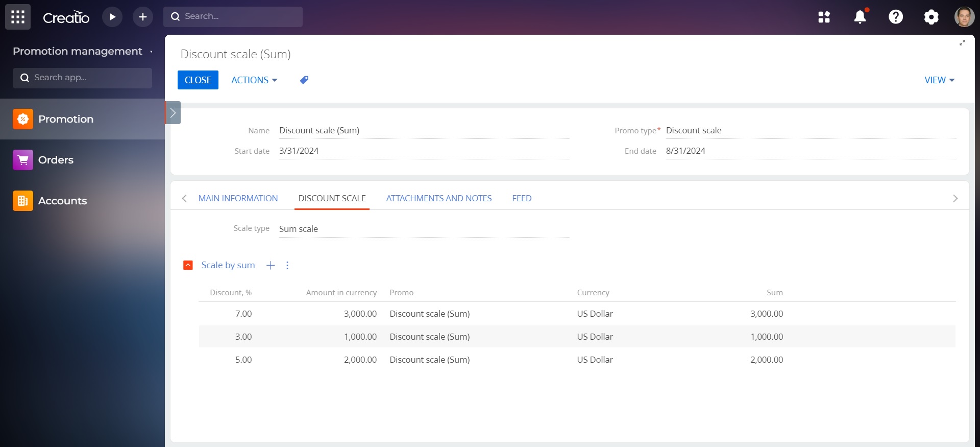Select the Discount Scale tab
The image size is (980, 447).
click(x=332, y=198)
